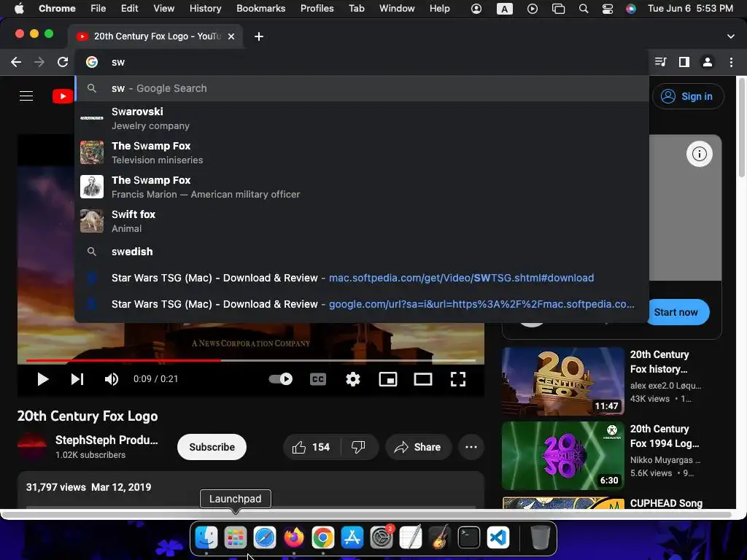Image resolution: width=747 pixels, height=560 pixels.
Task: Open video settings gear
Action: click(353, 379)
